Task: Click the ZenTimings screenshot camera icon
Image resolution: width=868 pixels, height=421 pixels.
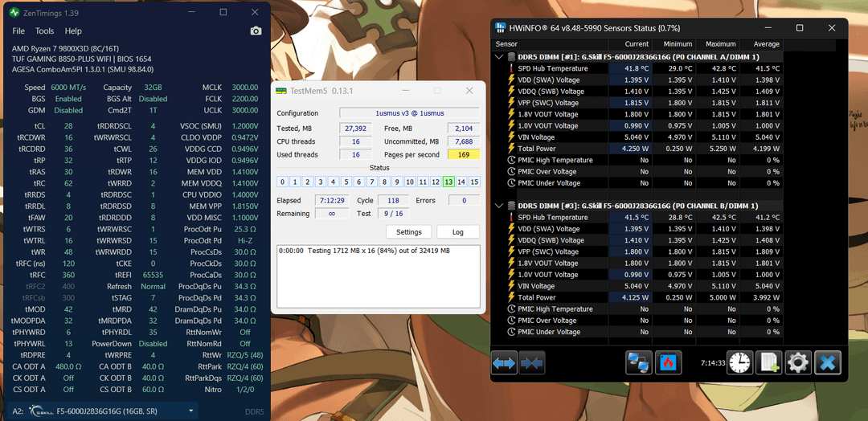Action: tap(256, 31)
